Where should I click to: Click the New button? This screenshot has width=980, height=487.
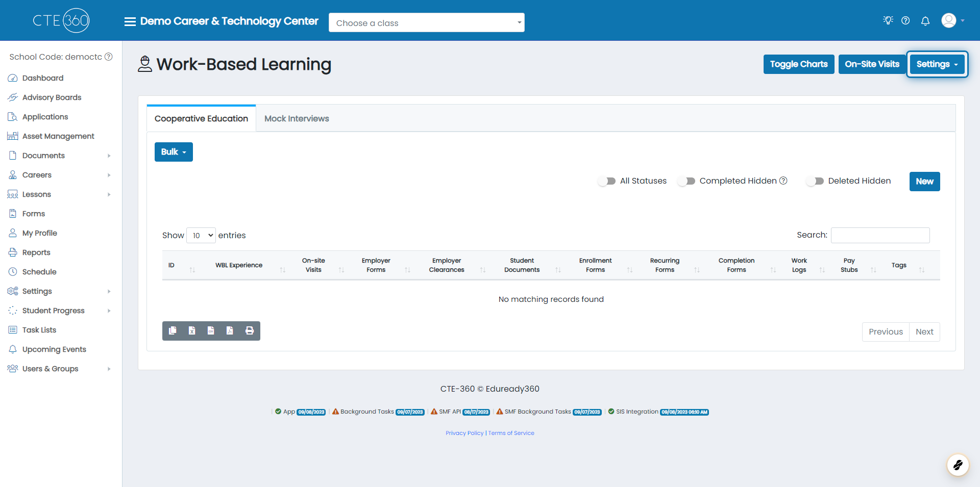pos(924,182)
